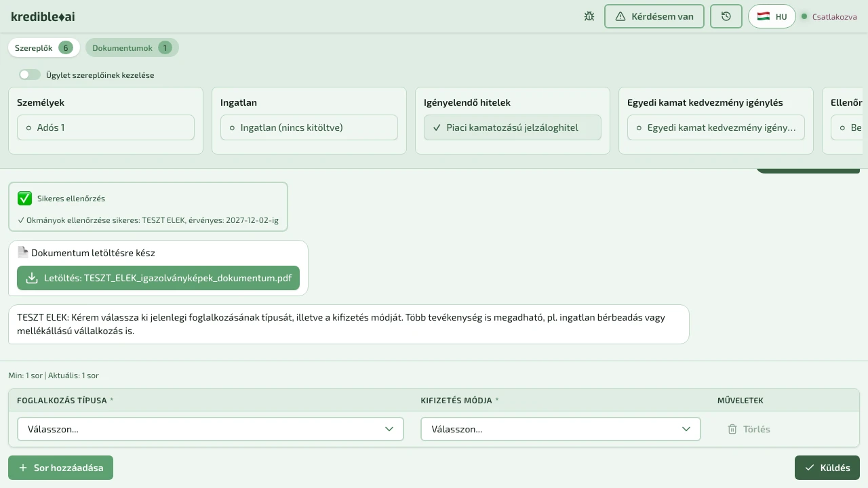Click the bug report icon
The image size is (868, 488).
point(589,16)
